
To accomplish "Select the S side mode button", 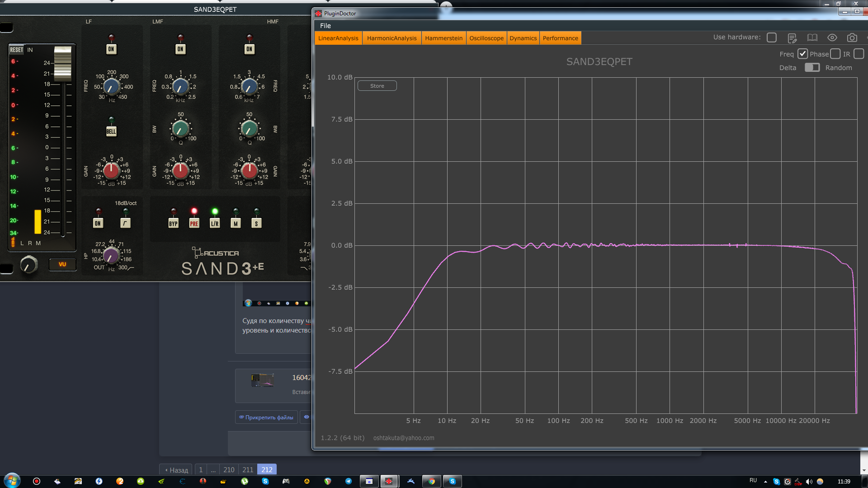I will tap(256, 223).
